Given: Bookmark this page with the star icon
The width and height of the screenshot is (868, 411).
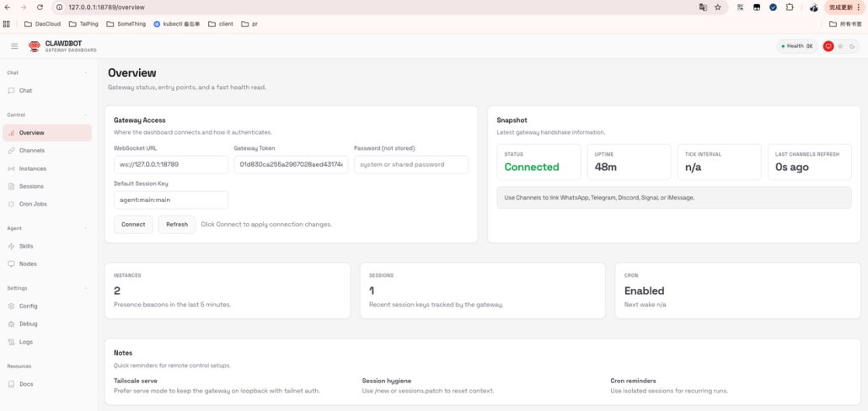Looking at the screenshot, I should click(x=718, y=7).
